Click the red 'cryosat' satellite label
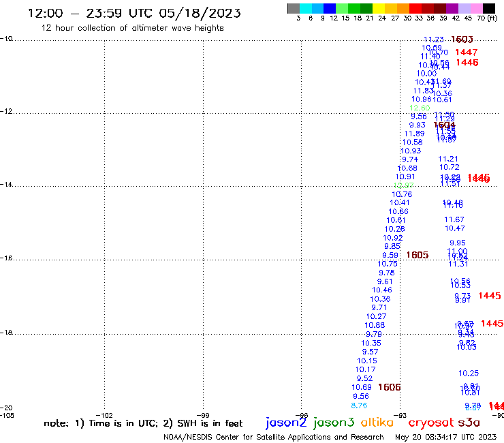504x443 pixels. tap(430, 423)
